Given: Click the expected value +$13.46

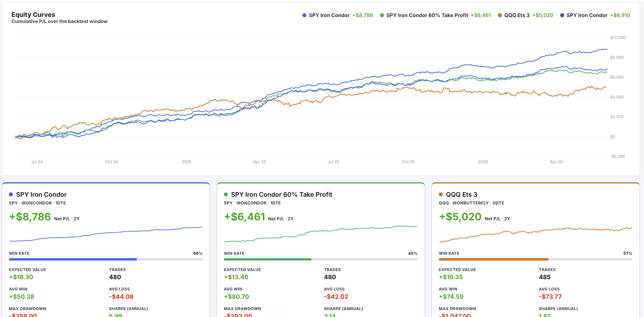Looking at the screenshot, I should coord(236,277).
